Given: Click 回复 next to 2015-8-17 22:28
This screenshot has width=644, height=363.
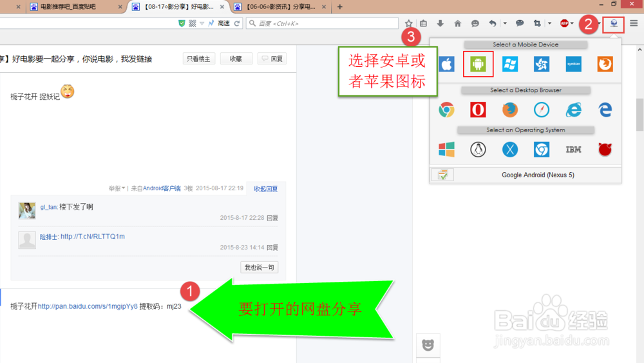Looking at the screenshot, I should tap(272, 218).
